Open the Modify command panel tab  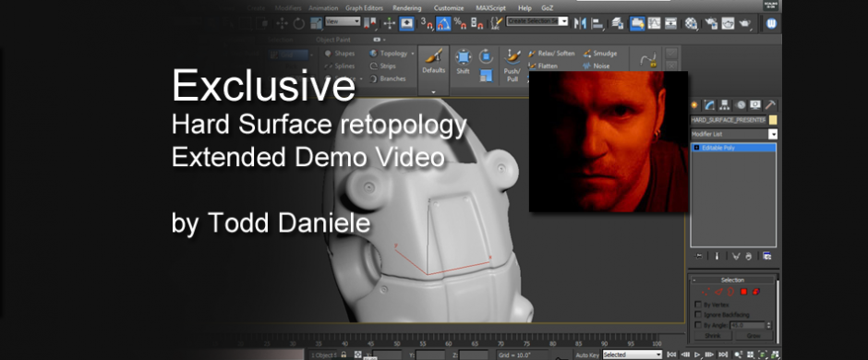(710, 105)
